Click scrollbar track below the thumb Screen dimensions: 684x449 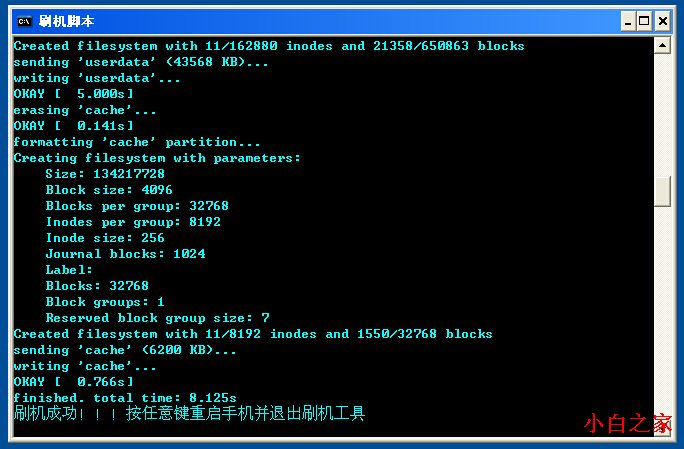tap(662, 310)
